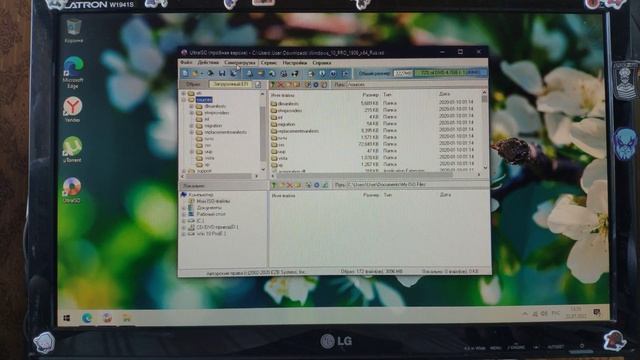The image size is (640, 360).
Task: Select the migration folder in file list
Action: pyautogui.click(x=283, y=124)
